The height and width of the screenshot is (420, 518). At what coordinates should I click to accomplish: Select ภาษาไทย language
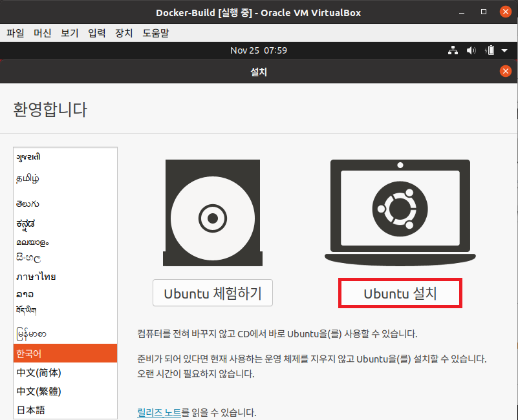point(65,277)
